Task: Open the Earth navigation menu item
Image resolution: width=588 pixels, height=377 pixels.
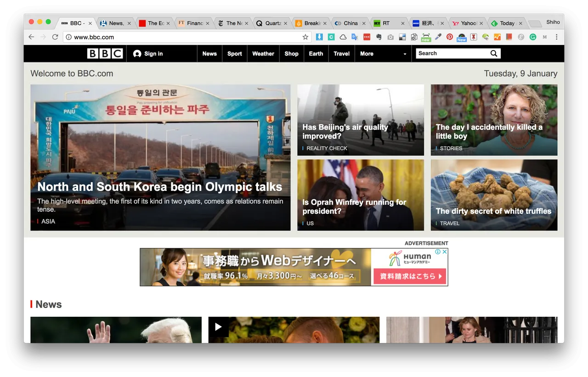Action: (x=316, y=54)
